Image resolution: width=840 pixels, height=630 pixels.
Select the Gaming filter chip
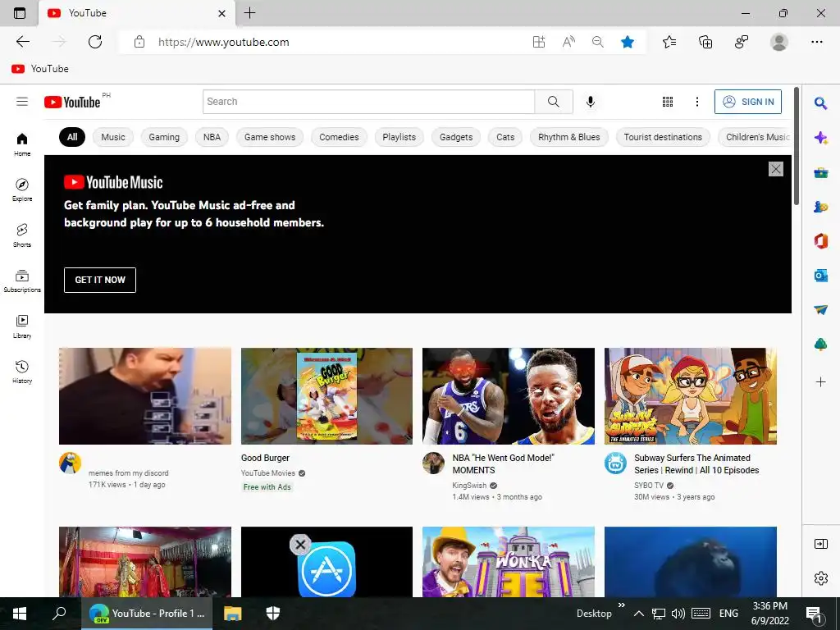click(164, 137)
